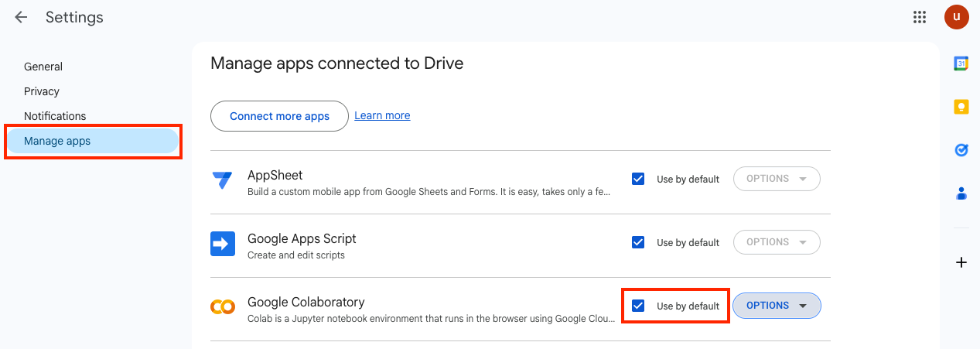
Task: Select the Manage apps tab
Action: (93, 141)
